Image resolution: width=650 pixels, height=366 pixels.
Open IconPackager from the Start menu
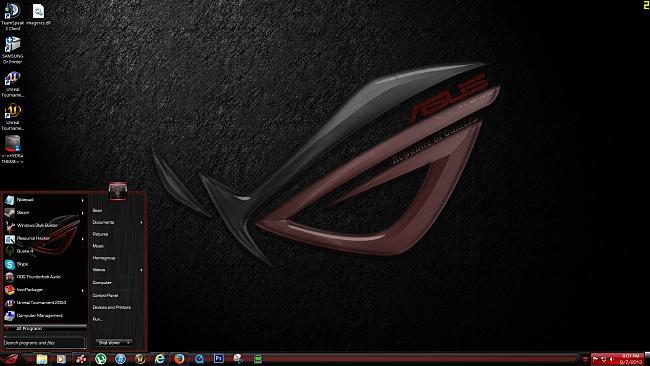(44, 290)
